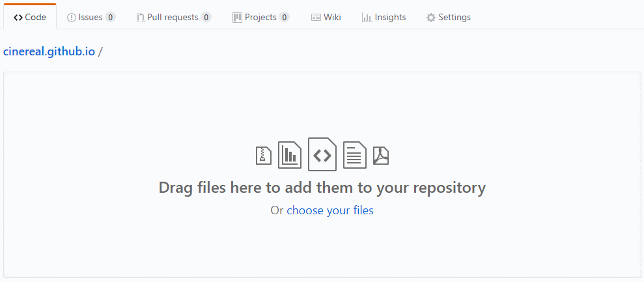Image resolution: width=644 pixels, height=282 pixels.
Task: Click the Wiki book icon
Action: (316, 18)
